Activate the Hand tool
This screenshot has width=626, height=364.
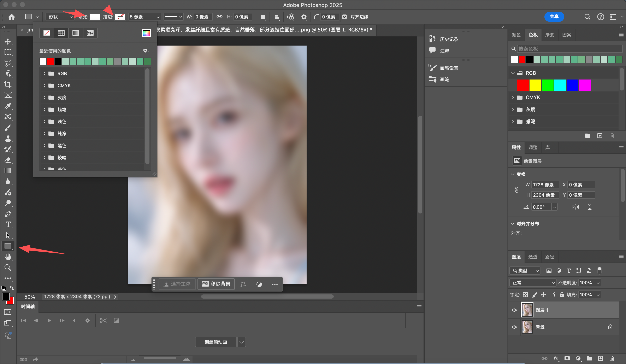8,257
